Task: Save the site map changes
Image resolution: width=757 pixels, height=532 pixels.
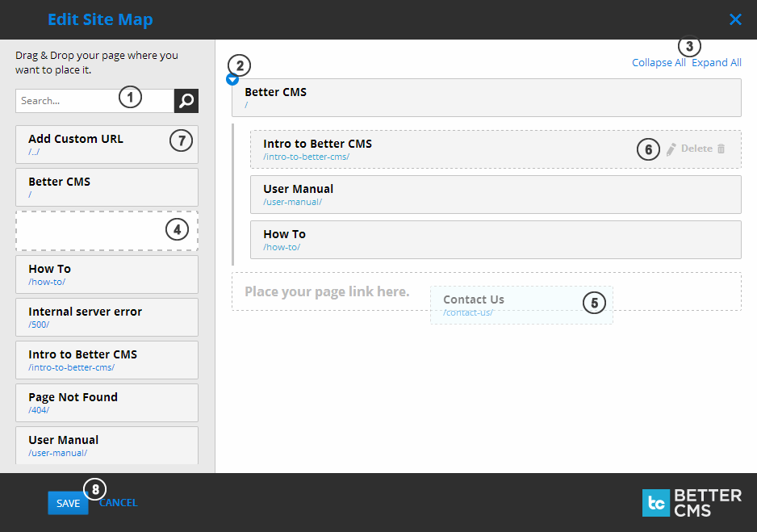Action: pos(68,503)
